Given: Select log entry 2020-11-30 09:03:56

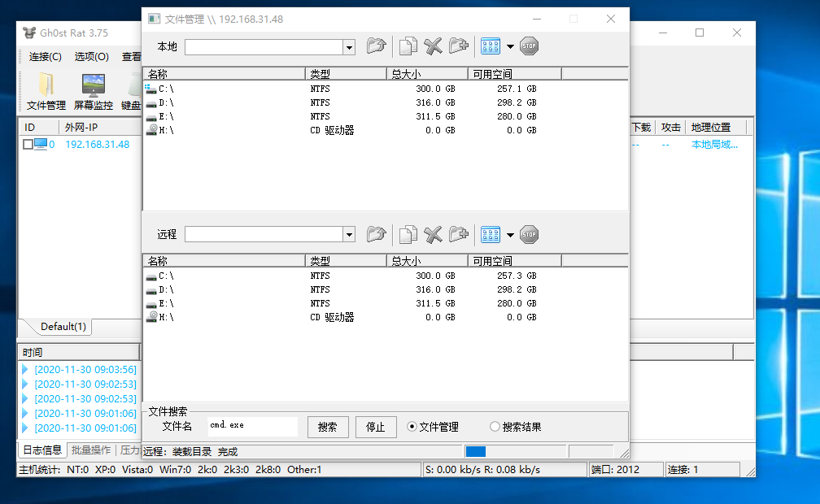Looking at the screenshot, I should coord(85,370).
